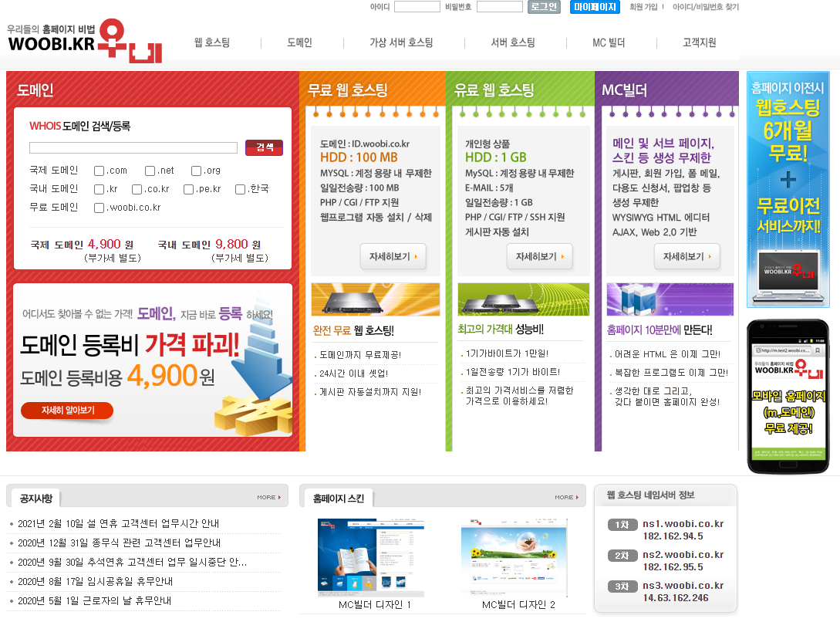
Task: Tick the .com domain checkbox
Action: tap(99, 171)
